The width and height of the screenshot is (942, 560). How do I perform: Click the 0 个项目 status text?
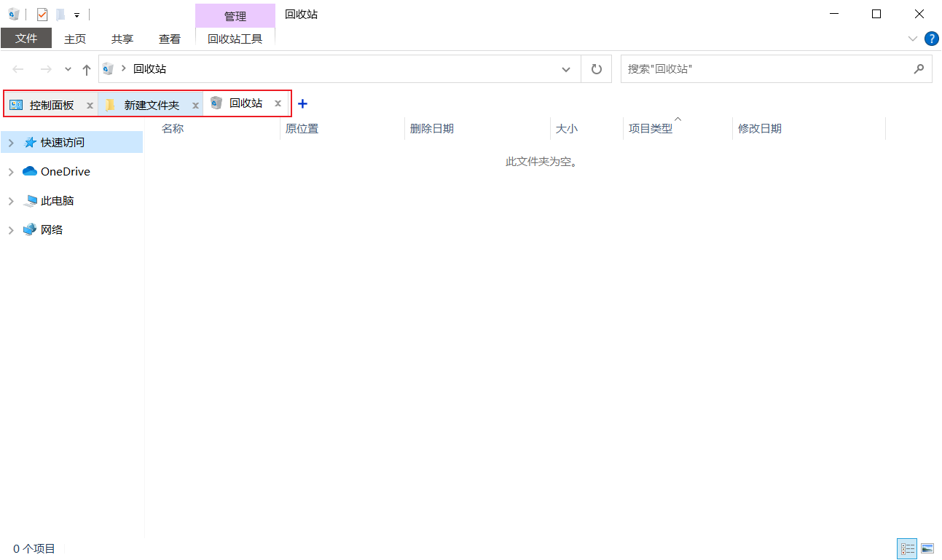(x=34, y=548)
